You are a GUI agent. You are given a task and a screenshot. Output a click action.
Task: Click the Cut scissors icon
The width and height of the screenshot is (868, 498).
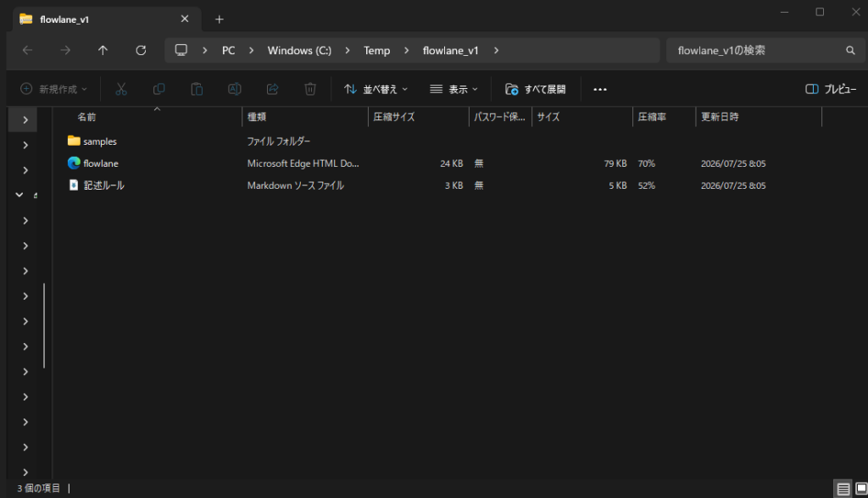(121, 89)
